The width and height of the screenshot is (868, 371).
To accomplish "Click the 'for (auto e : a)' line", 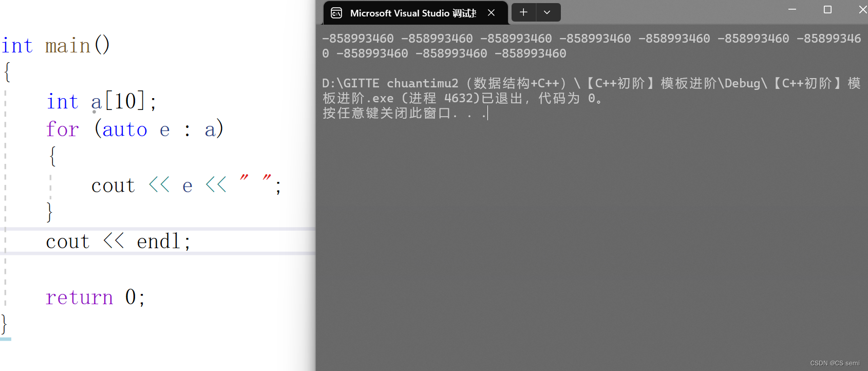I will click(135, 129).
